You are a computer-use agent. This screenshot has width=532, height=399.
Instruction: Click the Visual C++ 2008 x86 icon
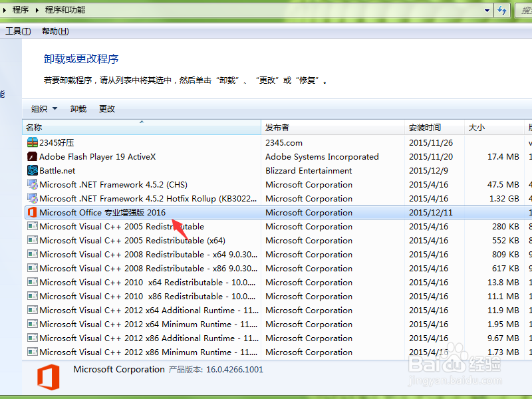[x=32, y=268]
